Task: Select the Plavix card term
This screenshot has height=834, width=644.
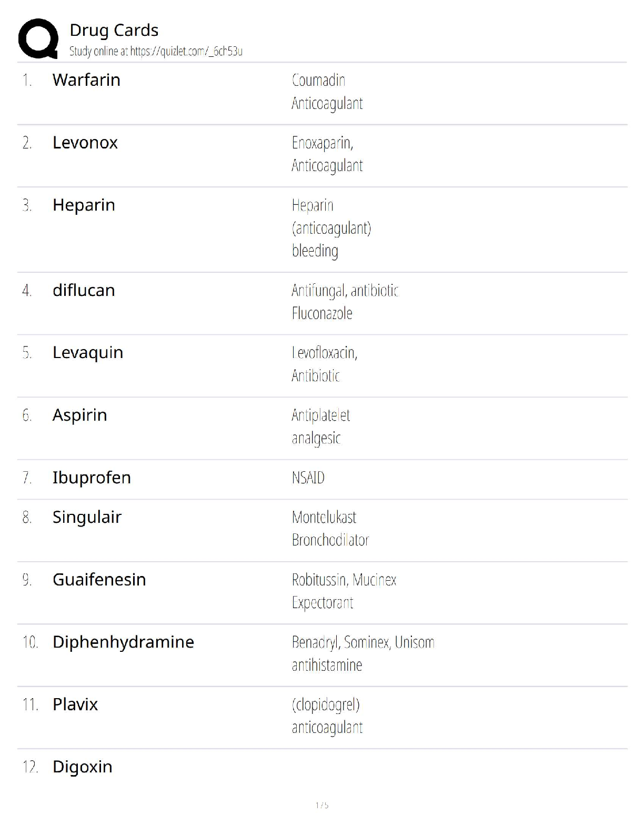Action: coord(75,704)
